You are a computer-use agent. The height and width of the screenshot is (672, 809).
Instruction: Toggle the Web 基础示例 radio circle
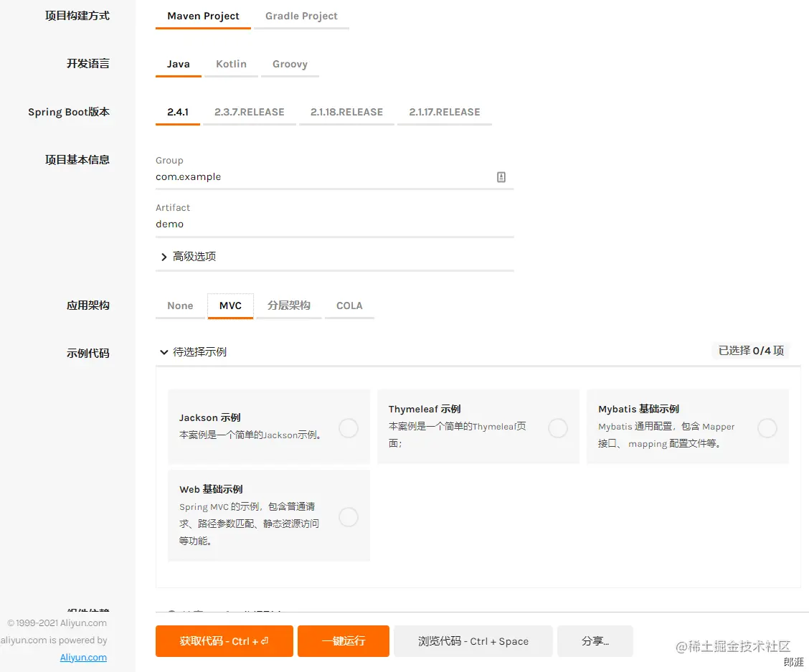[x=349, y=516]
